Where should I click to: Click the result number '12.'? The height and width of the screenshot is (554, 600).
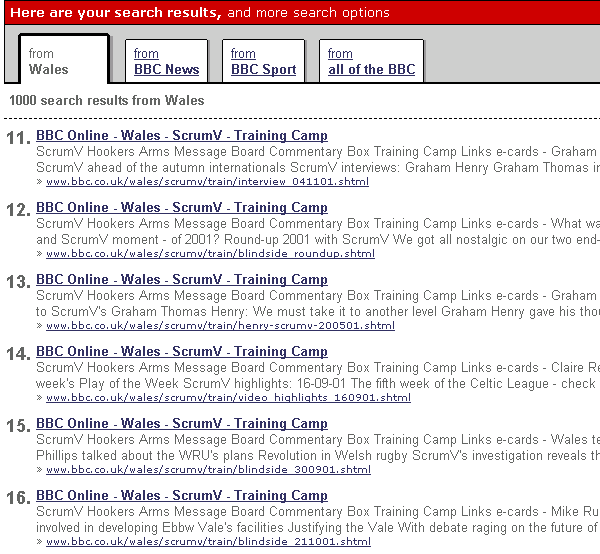pyautogui.click(x=18, y=210)
